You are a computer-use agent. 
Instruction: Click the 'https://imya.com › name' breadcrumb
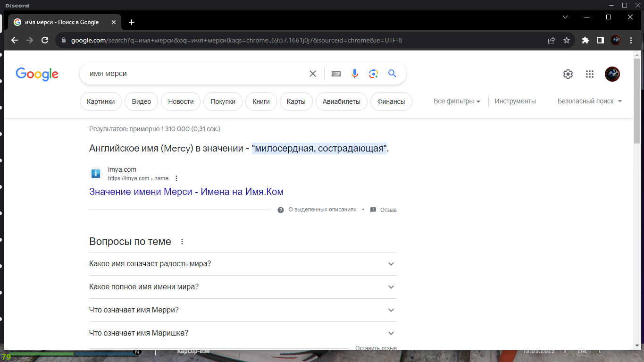[x=138, y=178]
